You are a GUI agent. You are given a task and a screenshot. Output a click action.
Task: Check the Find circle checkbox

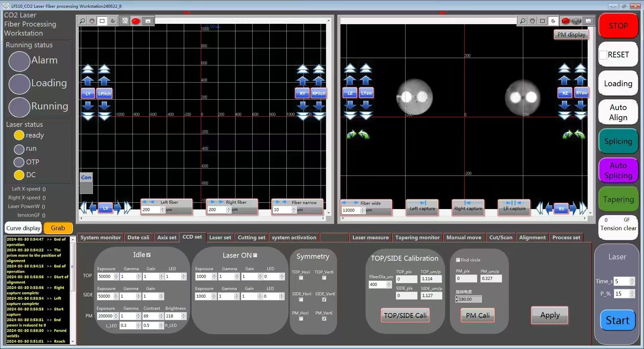458,260
